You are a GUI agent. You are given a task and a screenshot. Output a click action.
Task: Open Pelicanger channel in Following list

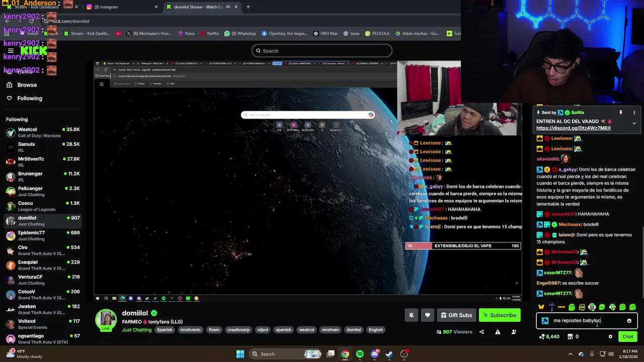pos(43,191)
